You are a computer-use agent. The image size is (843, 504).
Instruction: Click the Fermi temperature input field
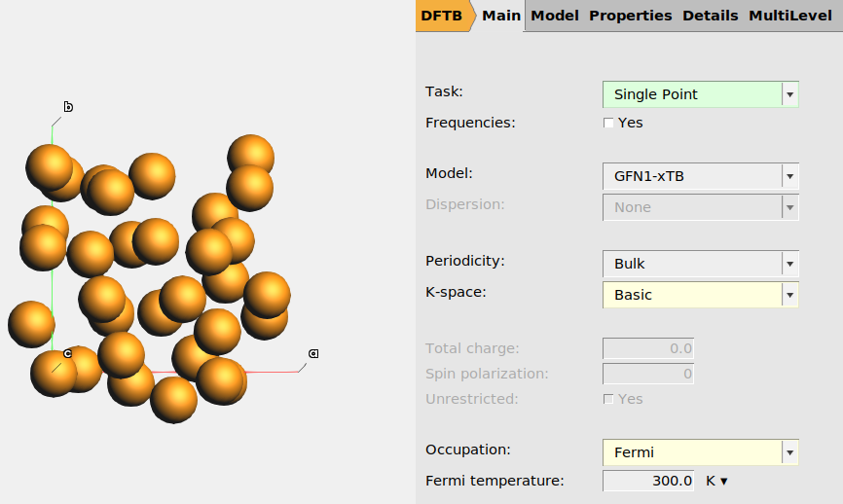pos(648,481)
